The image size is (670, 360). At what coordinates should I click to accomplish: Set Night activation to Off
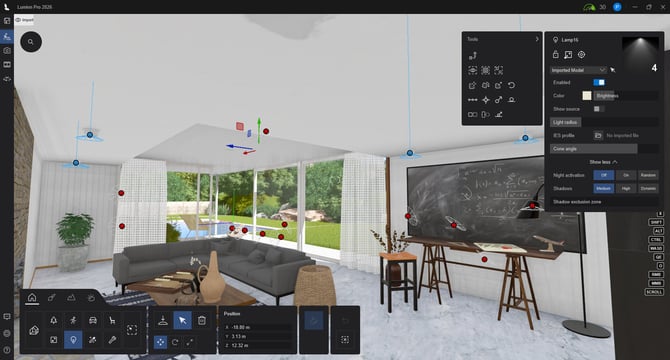603,175
